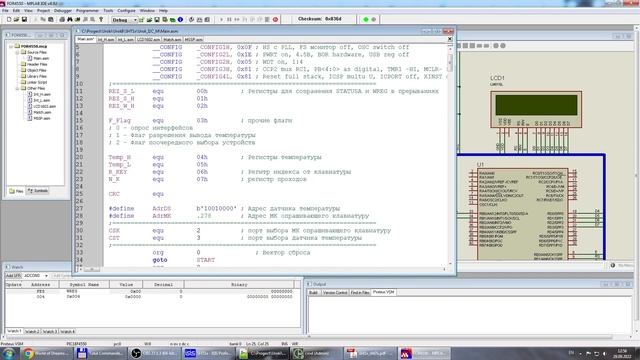The height and width of the screenshot is (360, 640).
Task: Click the Help question mark toolbar icon
Action: [101, 19]
